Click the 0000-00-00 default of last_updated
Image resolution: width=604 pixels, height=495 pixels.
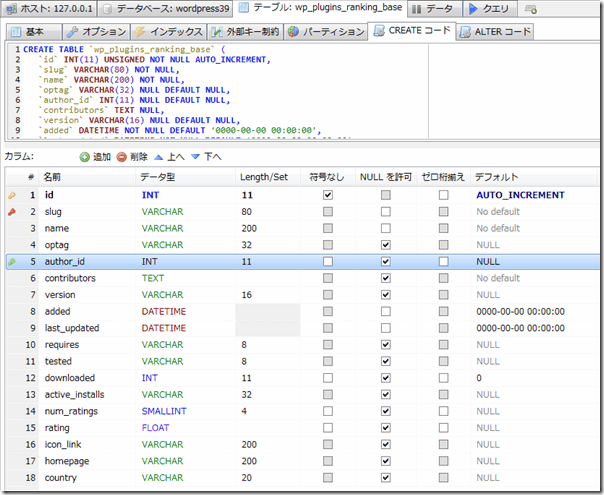click(x=520, y=328)
